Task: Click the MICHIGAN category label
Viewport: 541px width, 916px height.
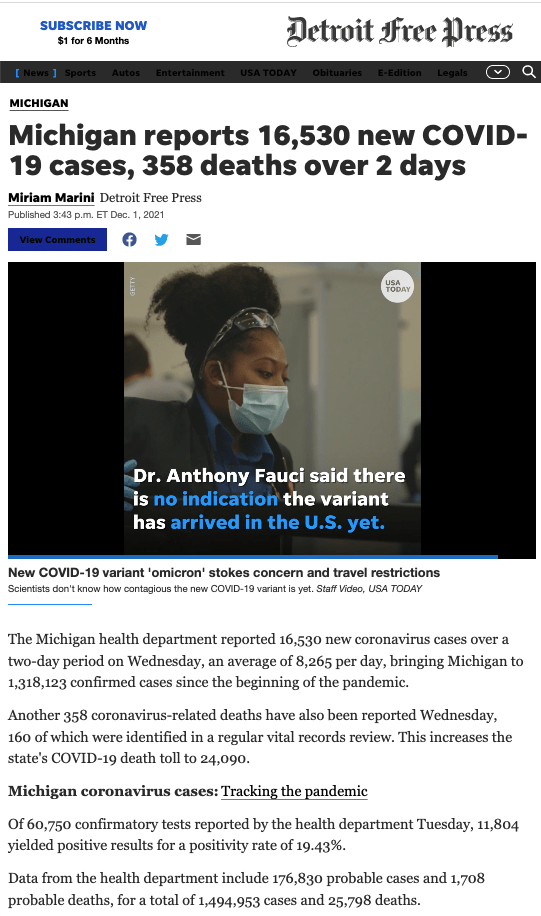Action: [x=39, y=103]
